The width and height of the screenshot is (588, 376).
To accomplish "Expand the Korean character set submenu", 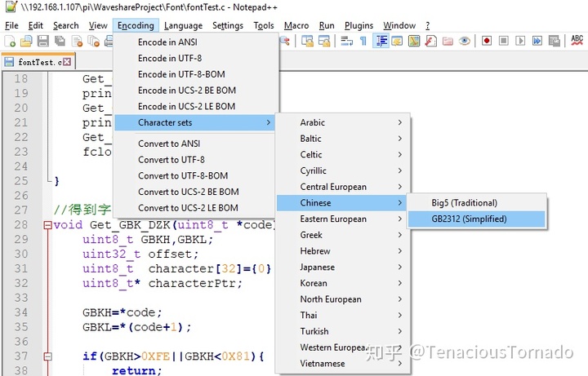I will [342, 284].
